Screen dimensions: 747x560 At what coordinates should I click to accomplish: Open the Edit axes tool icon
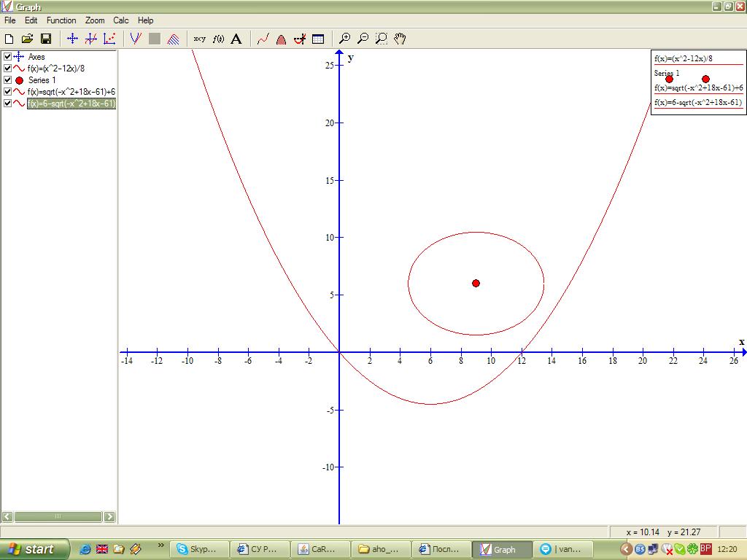click(72, 39)
